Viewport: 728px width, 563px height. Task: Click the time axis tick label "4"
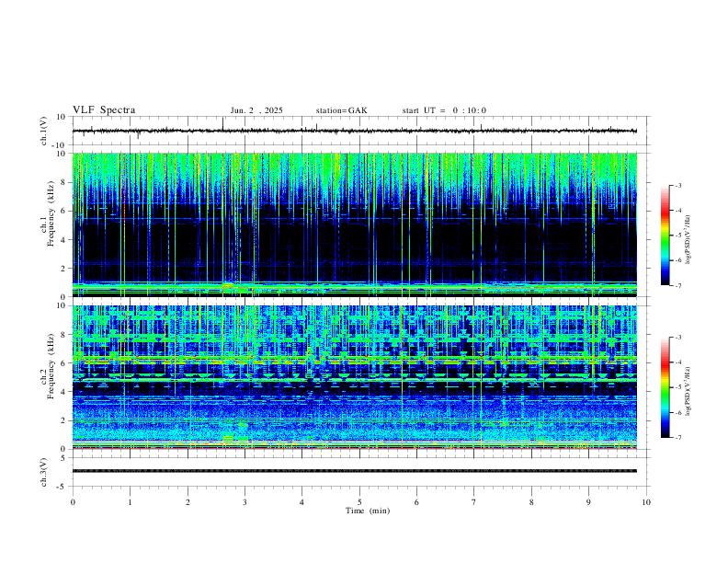[x=301, y=502]
